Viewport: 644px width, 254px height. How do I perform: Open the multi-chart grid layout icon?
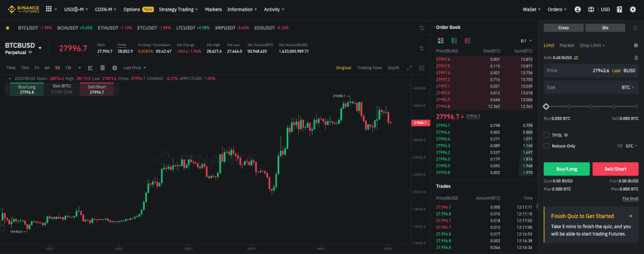click(x=421, y=68)
